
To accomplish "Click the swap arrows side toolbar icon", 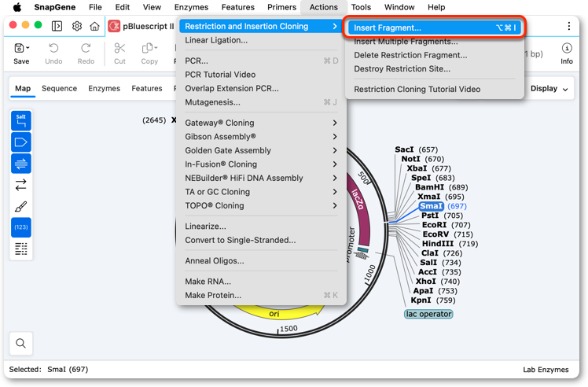I will tap(21, 185).
